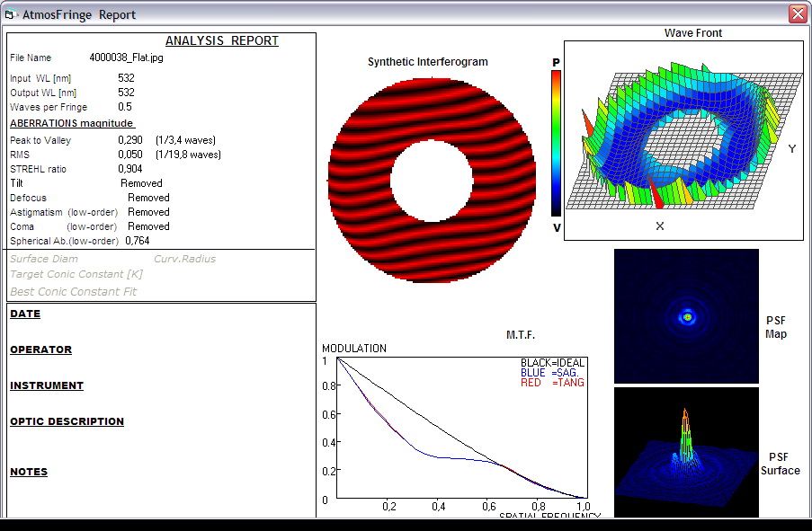812x531 pixels.
Task: Click the RMS label
Action: [x=20, y=155]
